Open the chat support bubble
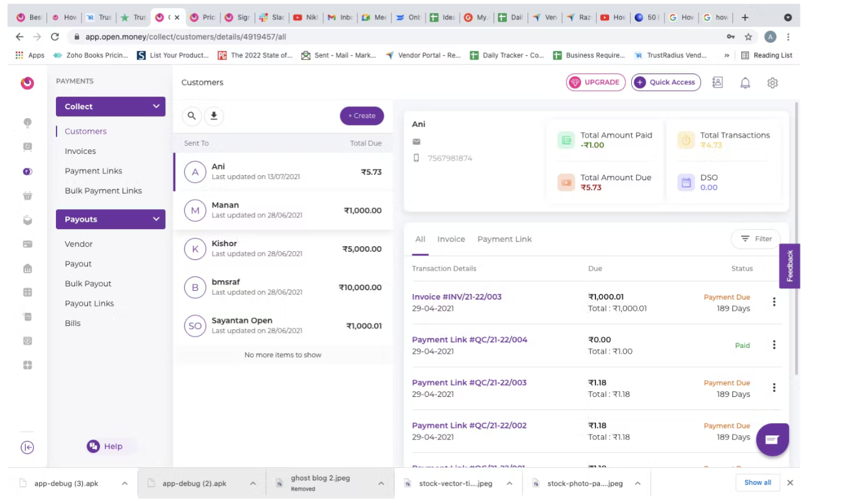 click(x=772, y=439)
